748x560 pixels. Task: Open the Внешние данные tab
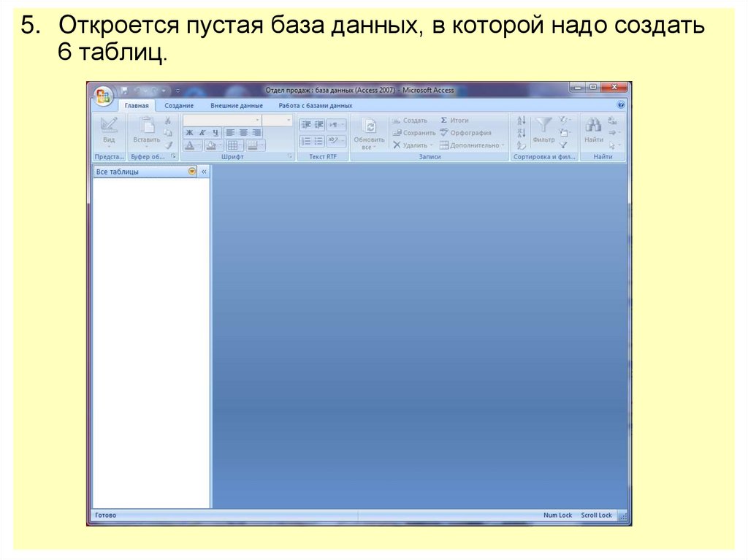coord(237,104)
